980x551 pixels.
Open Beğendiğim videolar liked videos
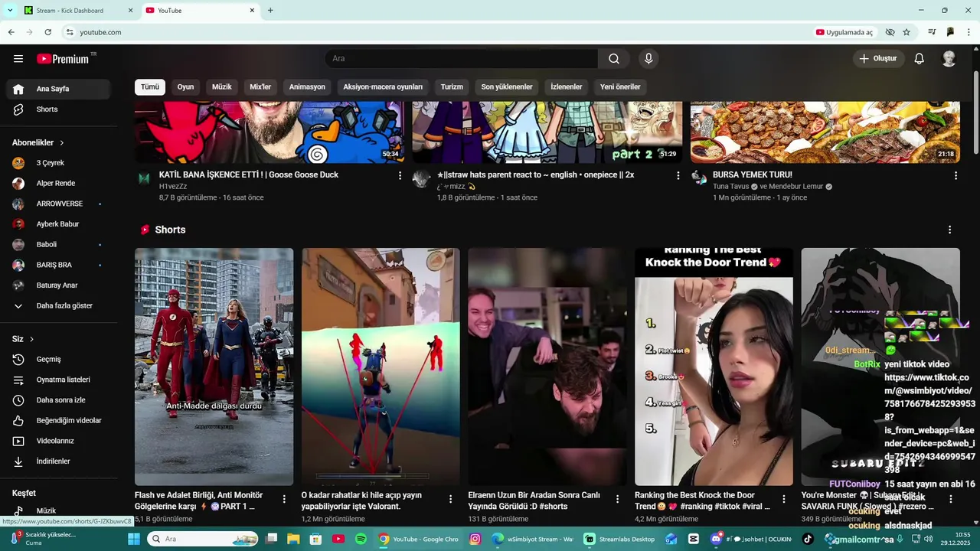58,421
